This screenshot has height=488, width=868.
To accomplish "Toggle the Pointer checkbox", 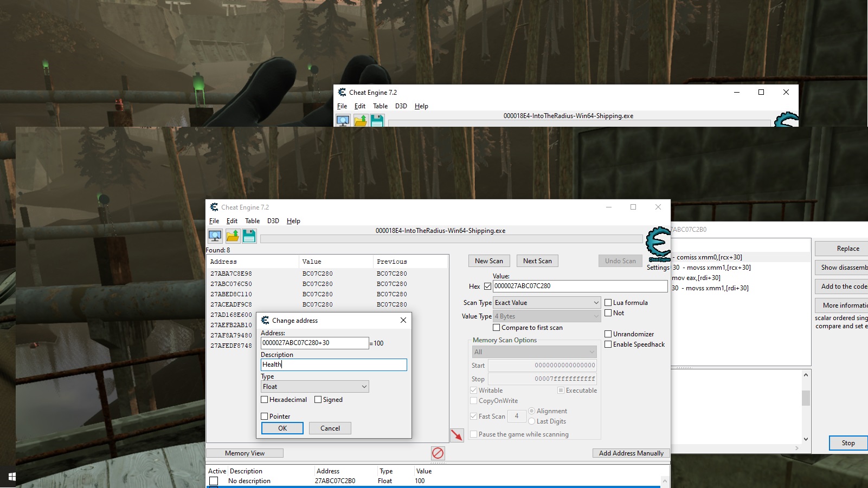I will click(x=265, y=417).
